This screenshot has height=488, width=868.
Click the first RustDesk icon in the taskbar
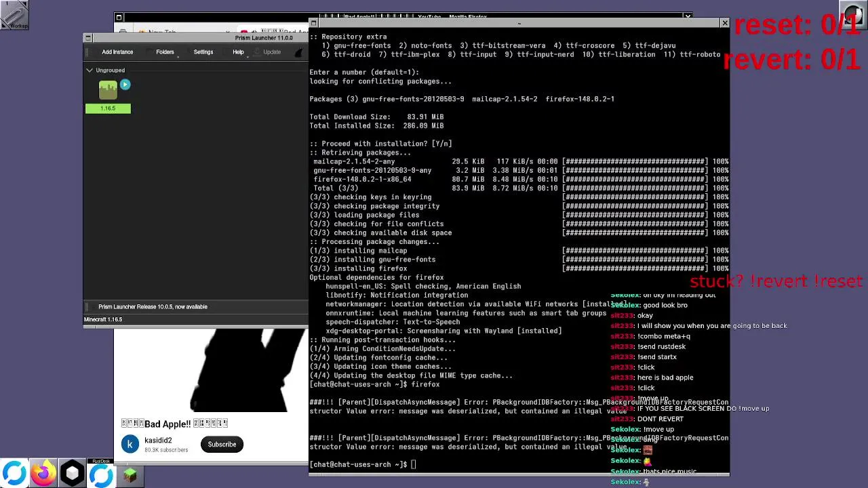tap(14, 474)
